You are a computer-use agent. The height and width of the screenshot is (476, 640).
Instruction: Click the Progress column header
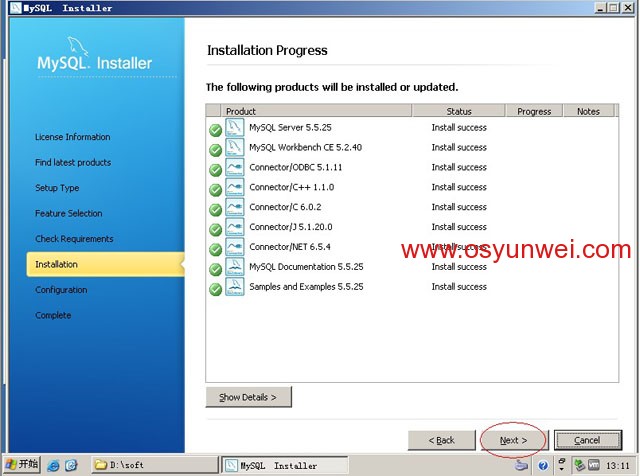(534, 111)
